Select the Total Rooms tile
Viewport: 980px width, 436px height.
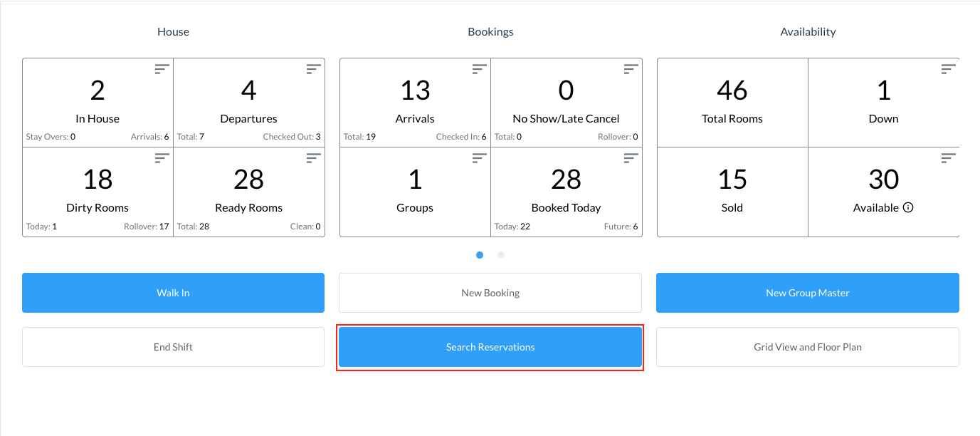coord(732,103)
